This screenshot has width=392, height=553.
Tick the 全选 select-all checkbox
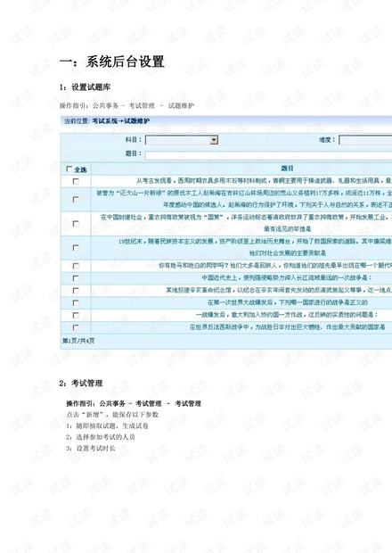click(x=69, y=169)
